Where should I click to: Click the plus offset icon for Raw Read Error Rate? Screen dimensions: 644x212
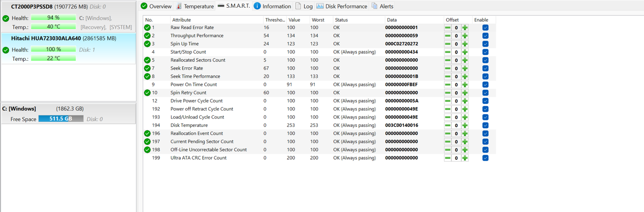[x=465, y=28]
